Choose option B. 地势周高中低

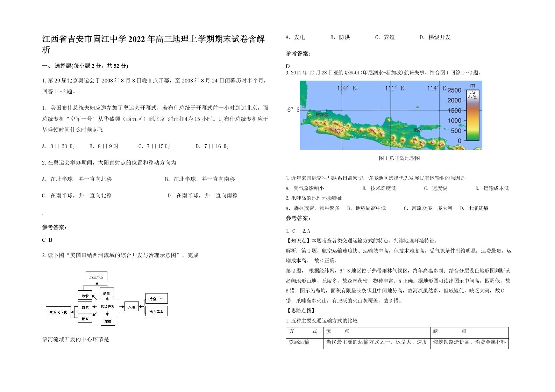tap(367, 208)
